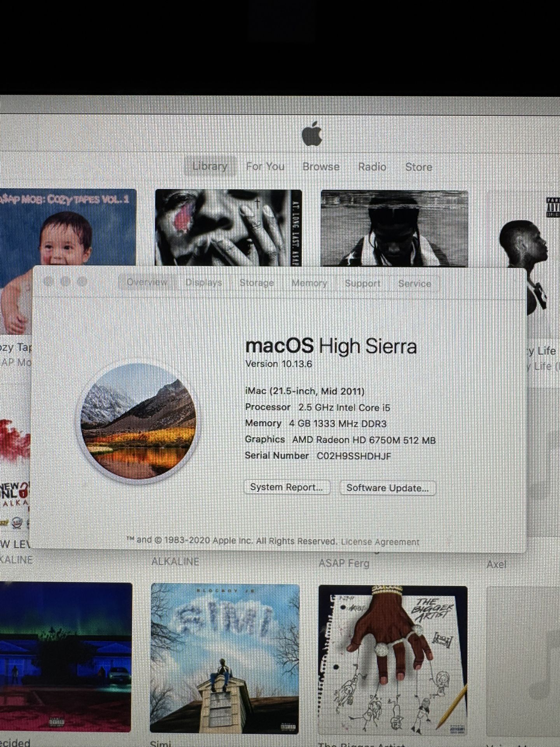560x747 pixels.
Task: Switch to the Library tab
Action: click(210, 167)
